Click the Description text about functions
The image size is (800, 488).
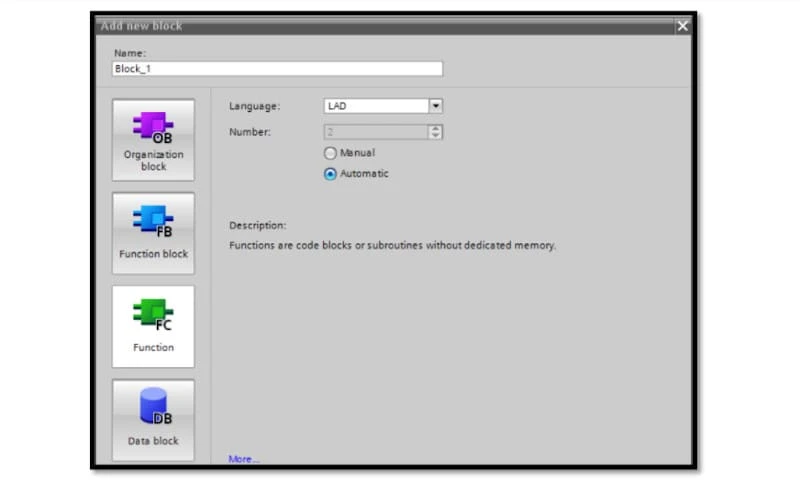click(392, 246)
